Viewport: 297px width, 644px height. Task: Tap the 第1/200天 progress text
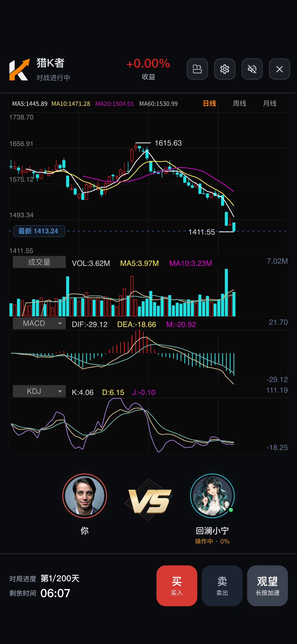click(60, 578)
